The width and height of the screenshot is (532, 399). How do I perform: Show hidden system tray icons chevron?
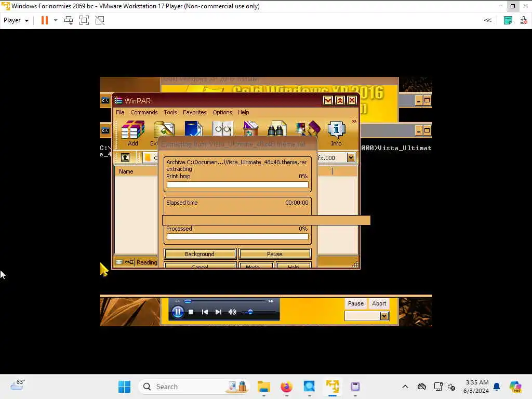click(x=405, y=387)
